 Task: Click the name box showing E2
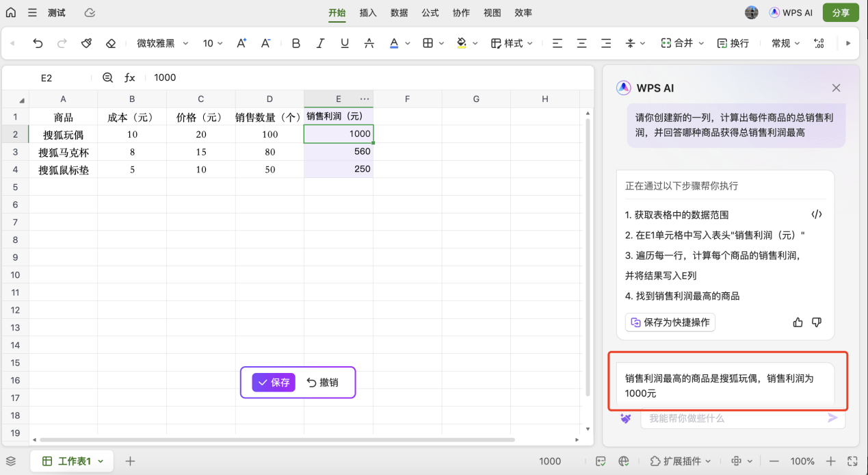click(x=47, y=78)
